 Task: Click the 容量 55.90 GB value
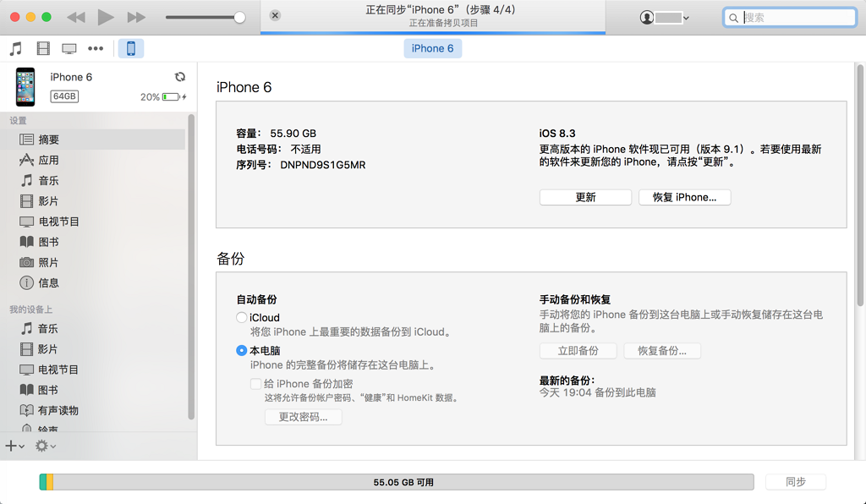[293, 134]
